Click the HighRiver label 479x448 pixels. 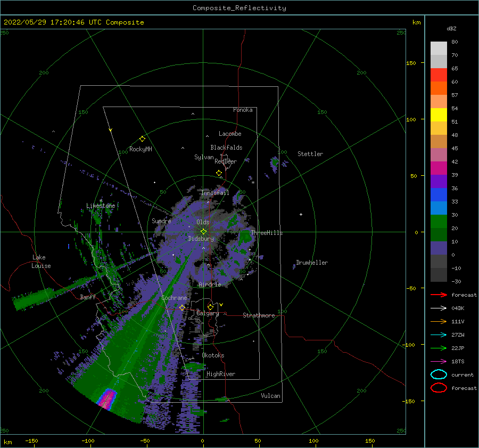point(221,374)
